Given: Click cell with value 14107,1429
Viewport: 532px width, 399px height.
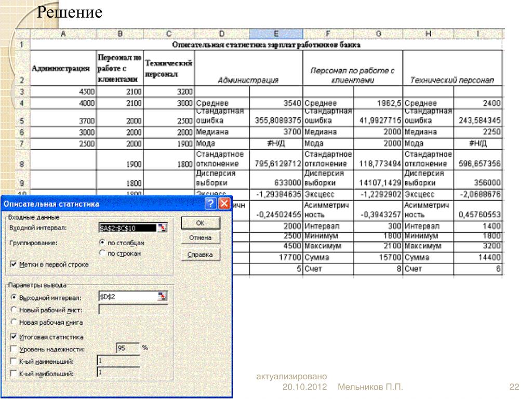Looking at the screenshot, I should (x=378, y=179).
